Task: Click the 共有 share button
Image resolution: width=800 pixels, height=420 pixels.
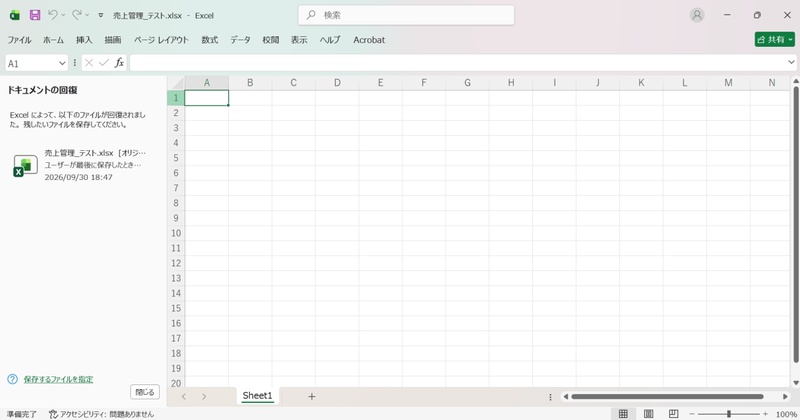Action: (774, 39)
